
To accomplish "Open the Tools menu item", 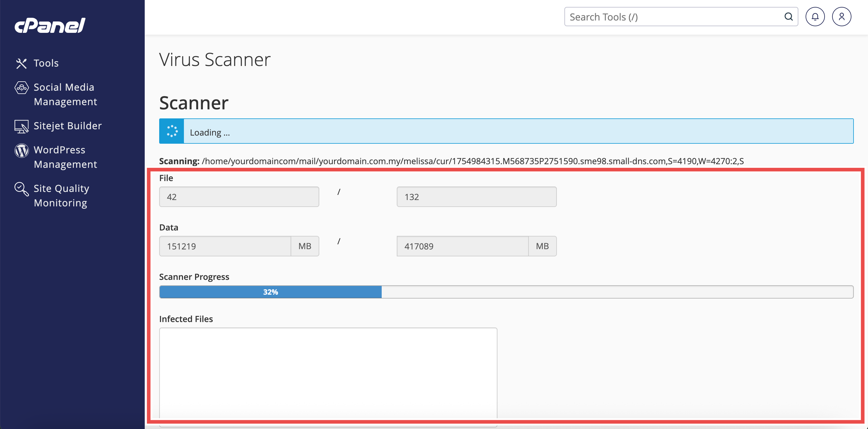I will [46, 63].
